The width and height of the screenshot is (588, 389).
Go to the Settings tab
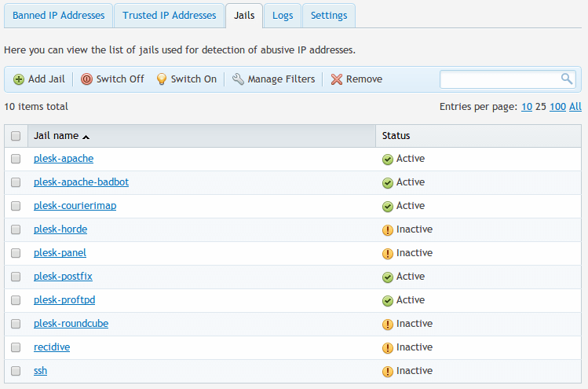(x=329, y=16)
